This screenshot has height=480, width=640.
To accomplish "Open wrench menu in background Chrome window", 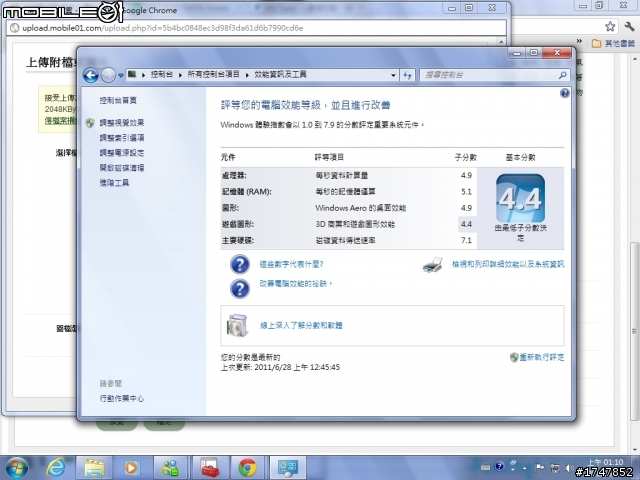I will (x=629, y=27).
